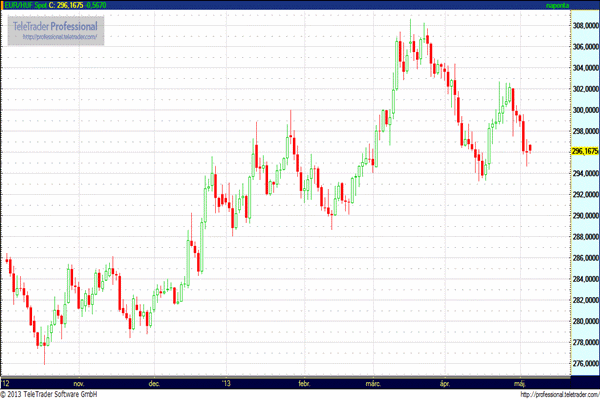Click the 276,0000 price axis label
The image size is (600, 400).
584,363
